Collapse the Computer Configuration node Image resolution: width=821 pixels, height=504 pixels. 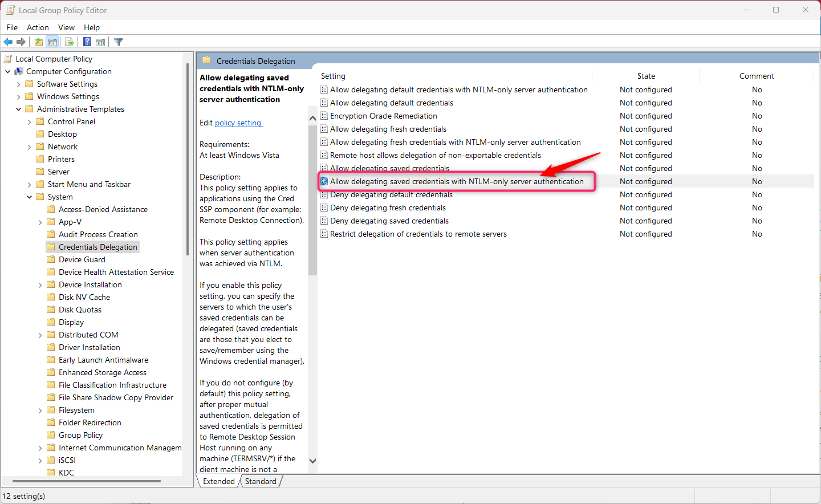[7, 71]
